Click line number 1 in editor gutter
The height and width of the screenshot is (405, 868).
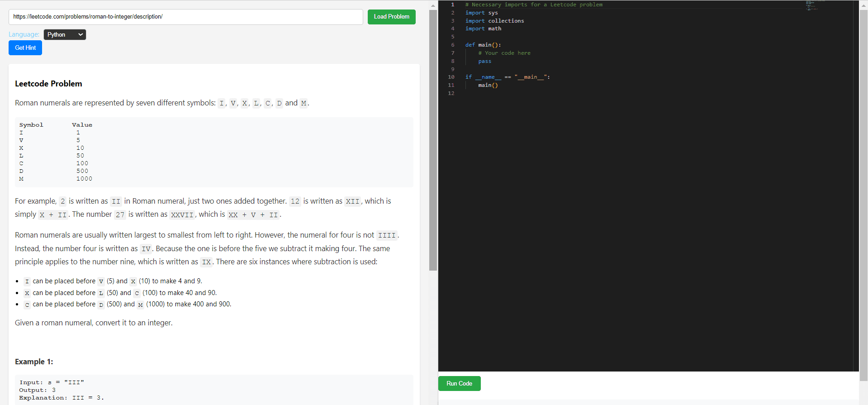pyautogui.click(x=452, y=5)
